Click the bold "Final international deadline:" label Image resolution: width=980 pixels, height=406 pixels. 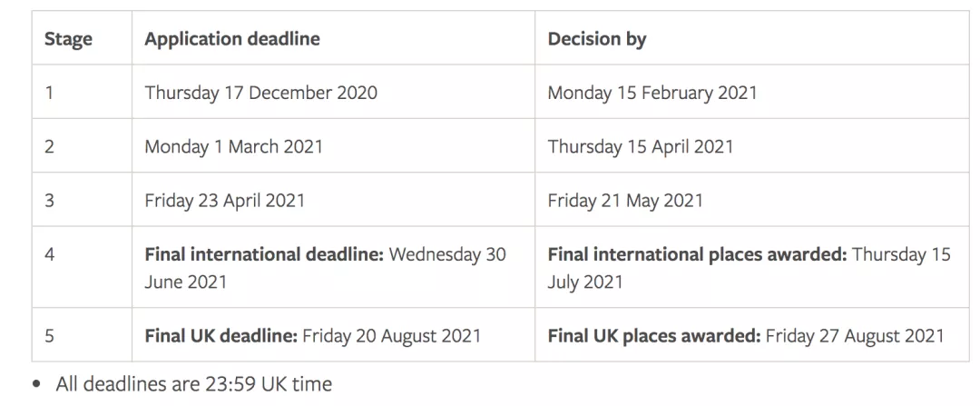263,254
